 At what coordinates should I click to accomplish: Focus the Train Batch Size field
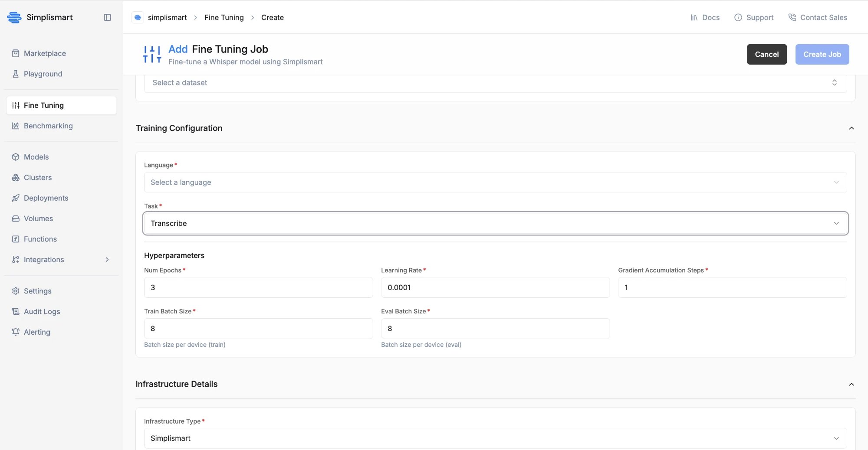pos(258,329)
